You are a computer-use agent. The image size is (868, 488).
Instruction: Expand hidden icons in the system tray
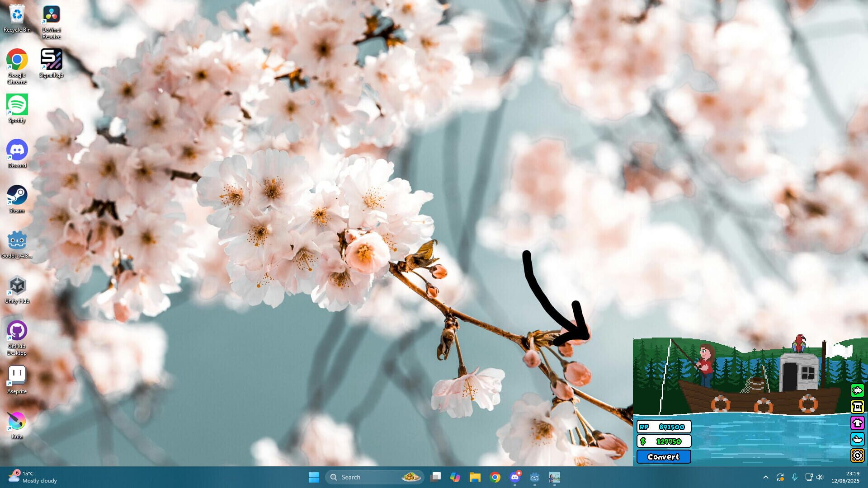[766, 477]
